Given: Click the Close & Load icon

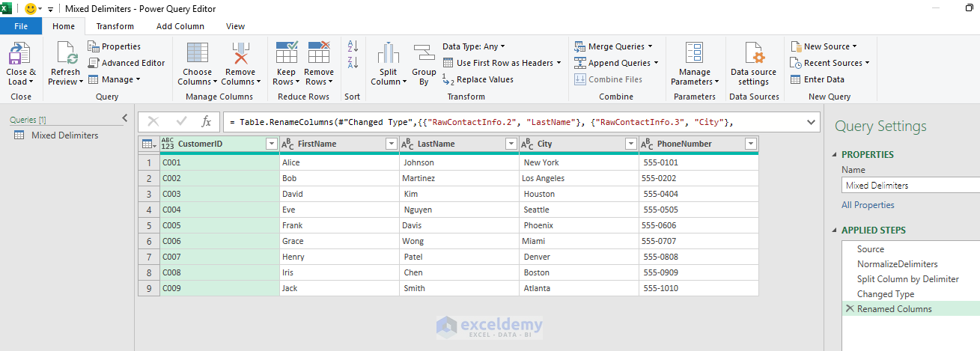Looking at the screenshot, I should click(x=20, y=54).
